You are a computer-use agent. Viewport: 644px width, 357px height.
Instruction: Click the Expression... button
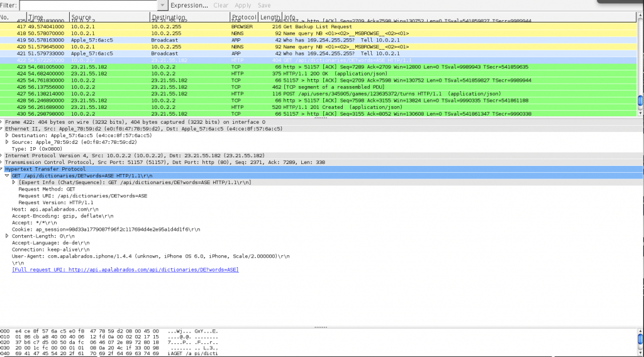coord(189,5)
